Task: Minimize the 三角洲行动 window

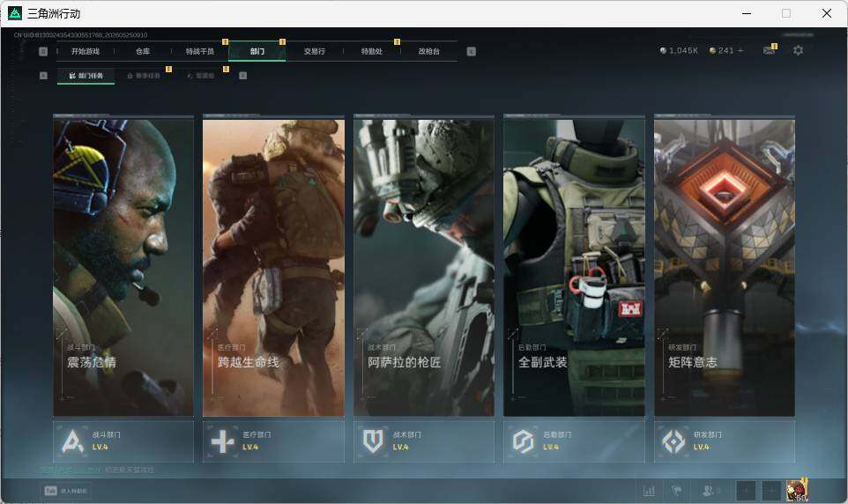Action: [x=747, y=13]
